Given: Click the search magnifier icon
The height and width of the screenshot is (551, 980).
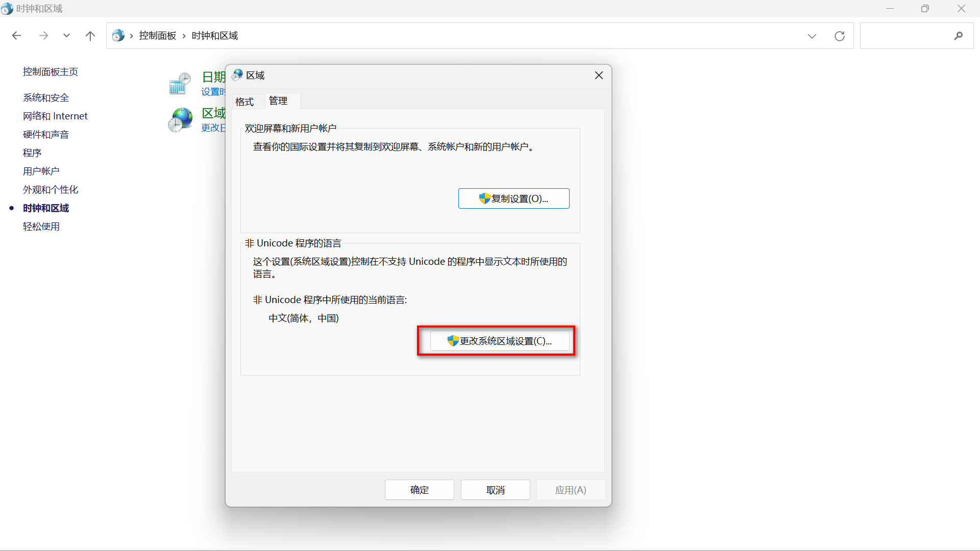Looking at the screenshot, I should pyautogui.click(x=958, y=36).
